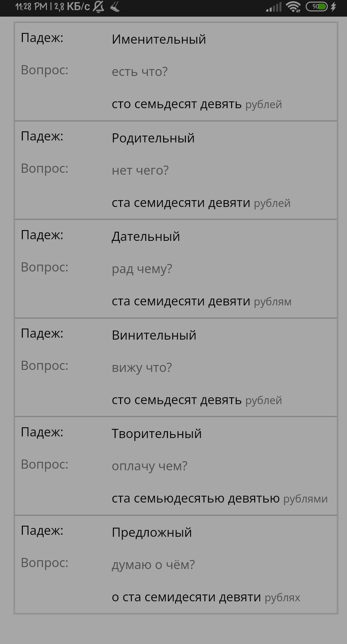Tap the question text есть что?

[140, 72]
